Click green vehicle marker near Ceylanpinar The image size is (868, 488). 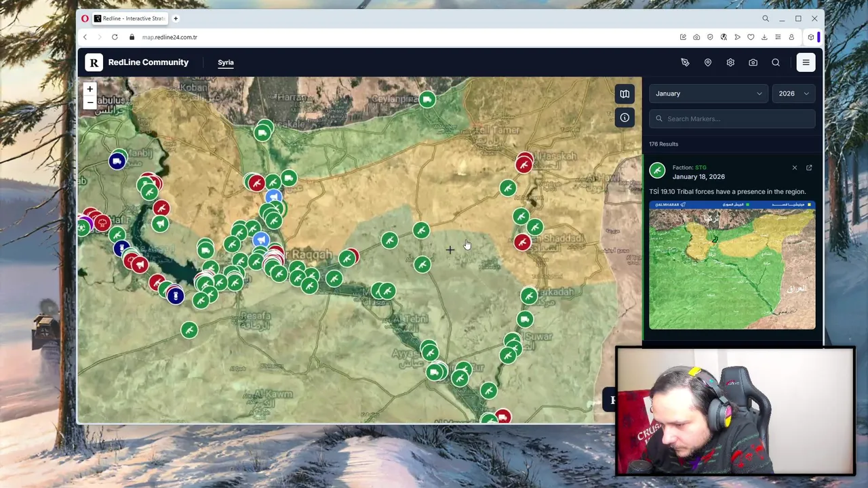tap(427, 100)
